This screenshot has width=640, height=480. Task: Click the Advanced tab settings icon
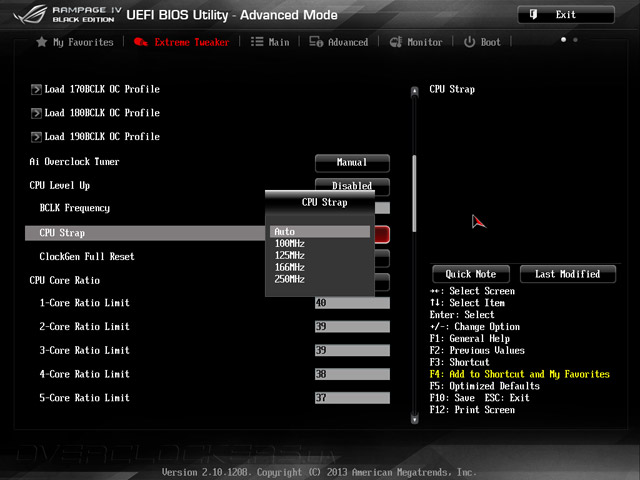316,42
